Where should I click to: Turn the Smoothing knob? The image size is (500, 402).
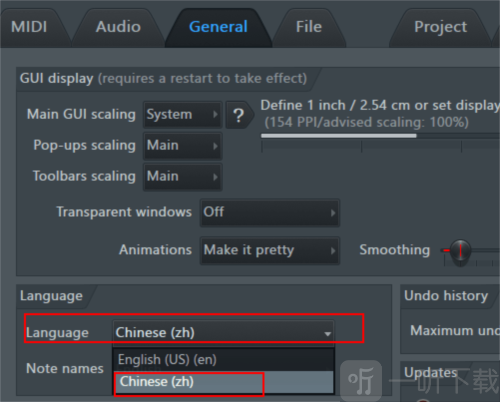pos(460,250)
